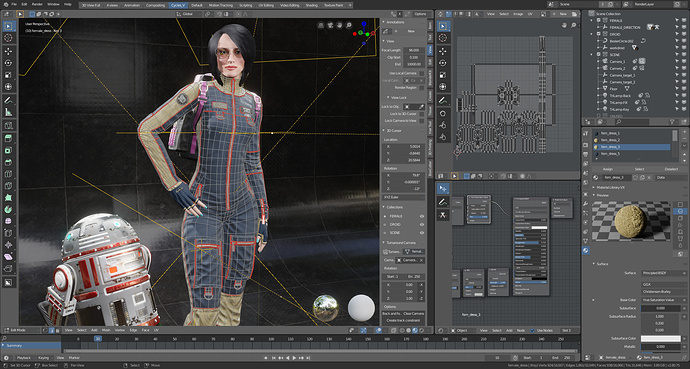Click the Clear Camera button
Screen dimensions: 690x369
(413, 314)
